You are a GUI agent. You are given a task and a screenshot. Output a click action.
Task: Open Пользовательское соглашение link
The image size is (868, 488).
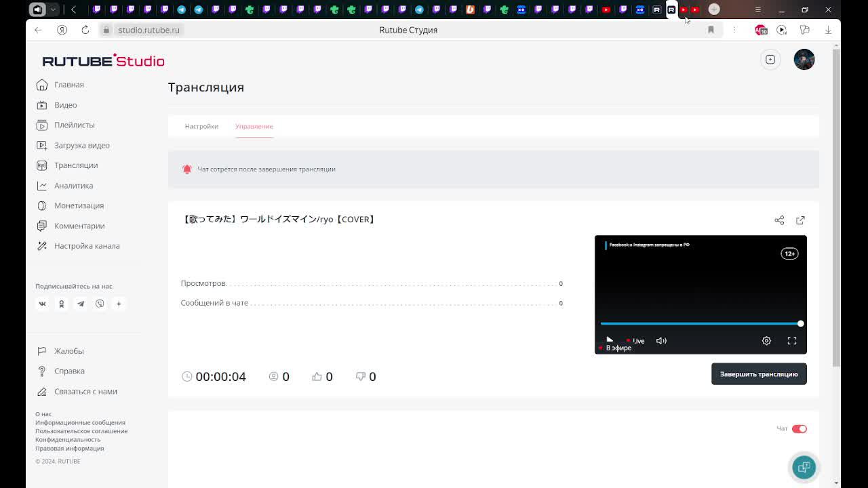click(81, 431)
